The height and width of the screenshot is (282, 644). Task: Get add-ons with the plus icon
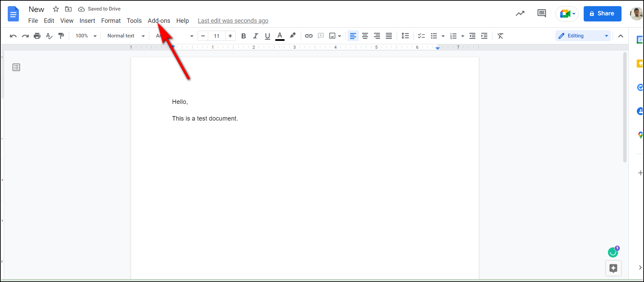(640, 173)
